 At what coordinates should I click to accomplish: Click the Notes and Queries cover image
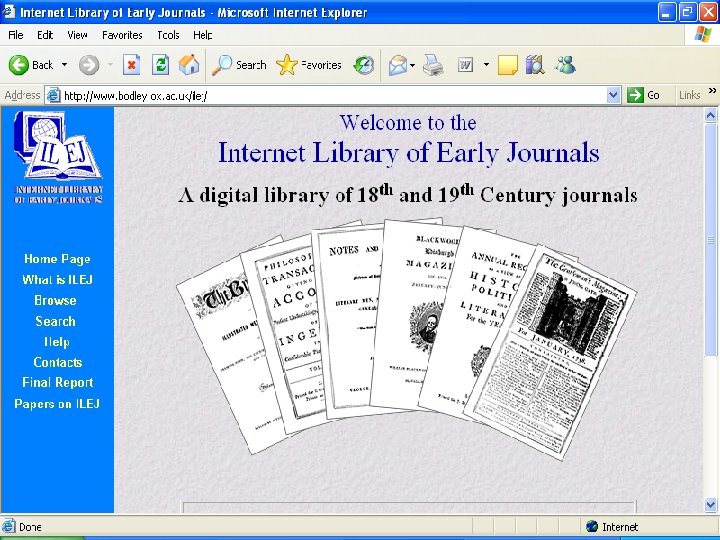point(349,321)
